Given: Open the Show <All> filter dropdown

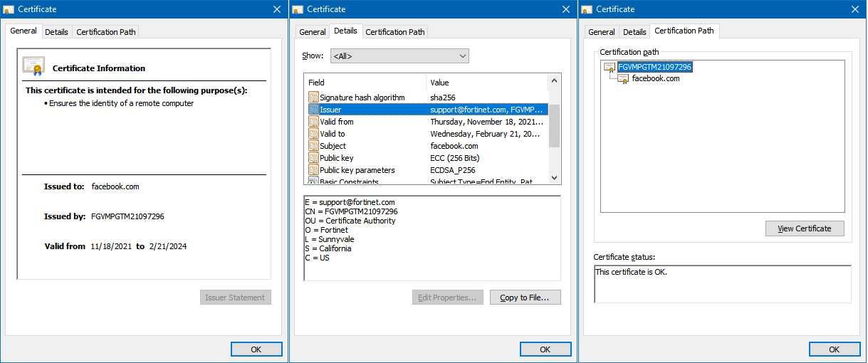Looking at the screenshot, I should coord(399,56).
